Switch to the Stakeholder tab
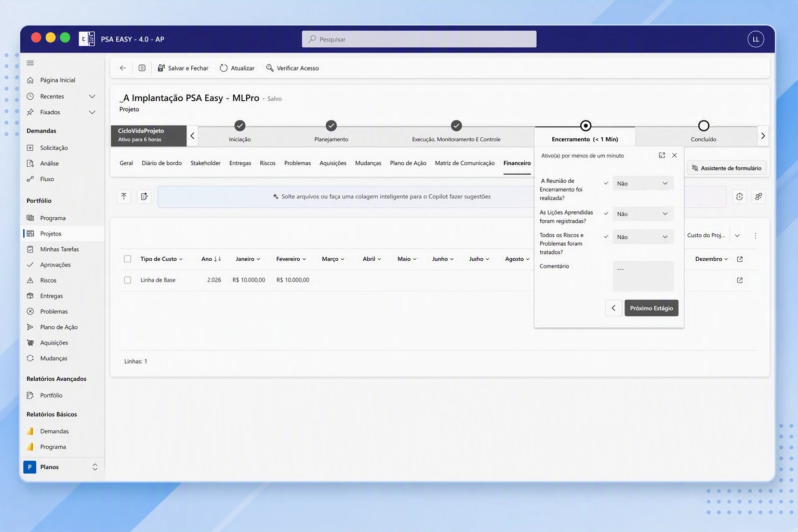 pos(205,163)
